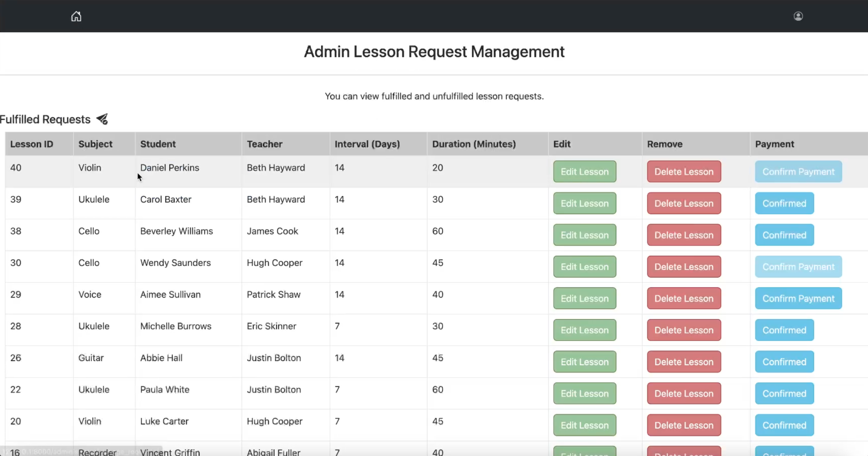The width and height of the screenshot is (868, 456).
Task: Click Confirmed button for Michelle Burrows
Action: (x=784, y=330)
